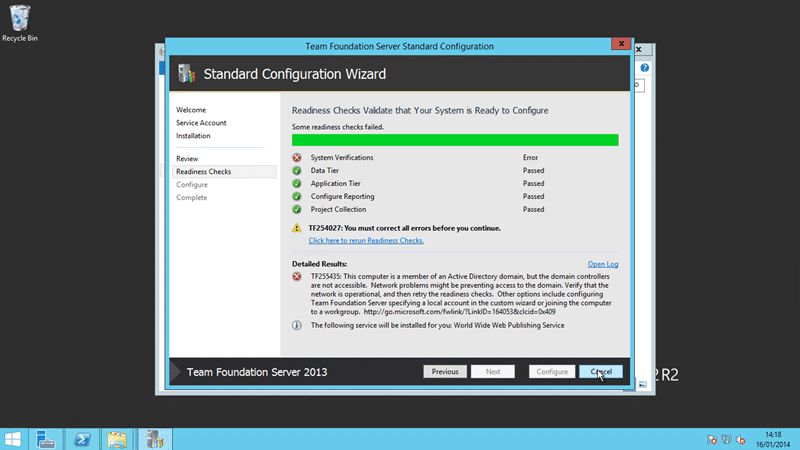
Task: Click the Data Tier row label
Action: pyautogui.click(x=324, y=170)
